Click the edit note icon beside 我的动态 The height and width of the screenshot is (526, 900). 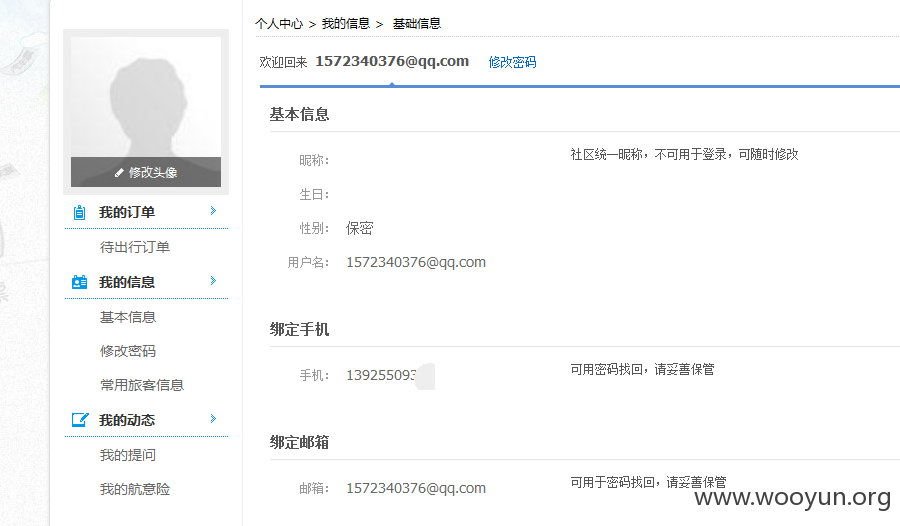(80, 420)
